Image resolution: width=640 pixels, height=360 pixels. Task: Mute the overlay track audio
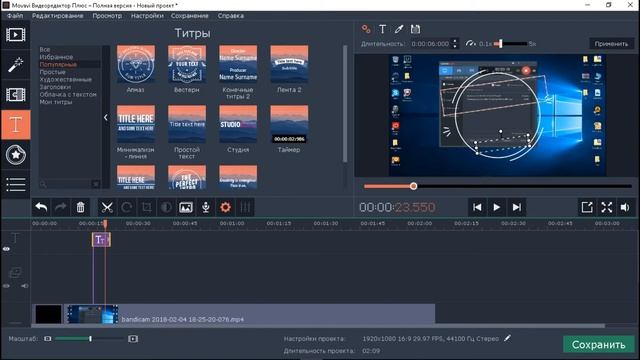coord(25,286)
